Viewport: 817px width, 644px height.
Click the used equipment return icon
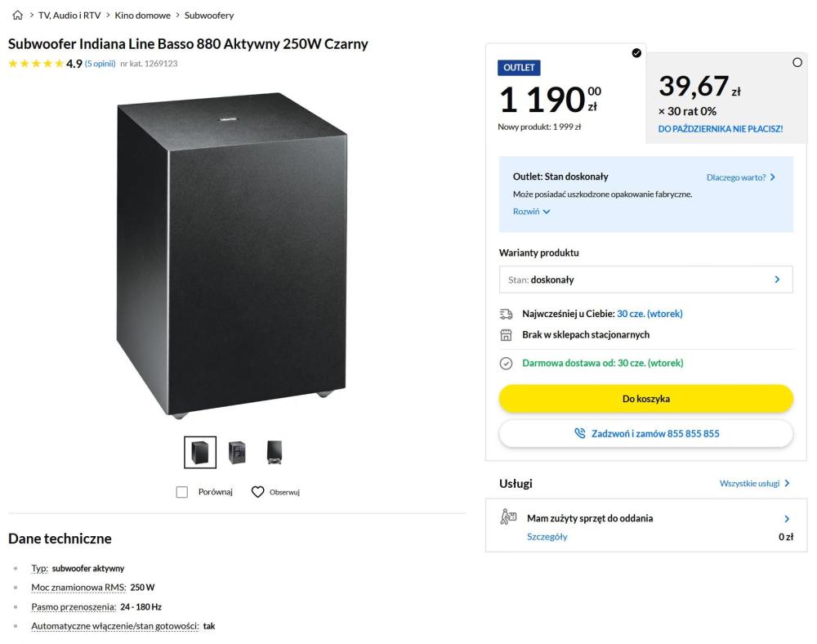click(508, 517)
